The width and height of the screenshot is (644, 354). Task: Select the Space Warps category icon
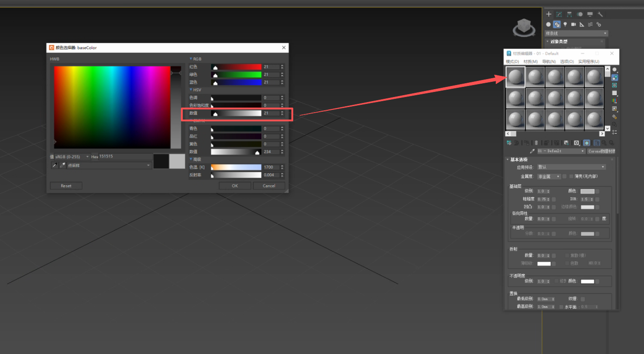tap(590, 24)
